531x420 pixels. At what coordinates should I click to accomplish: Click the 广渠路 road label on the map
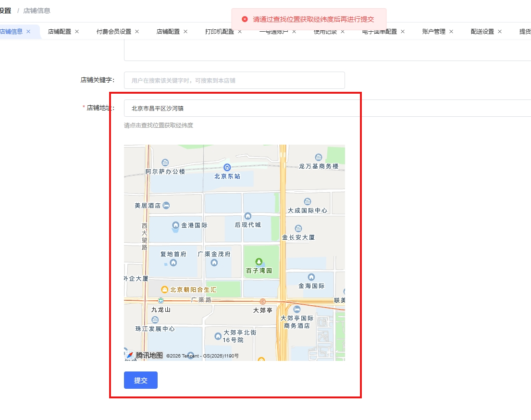pyautogui.click(x=201, y=300)
